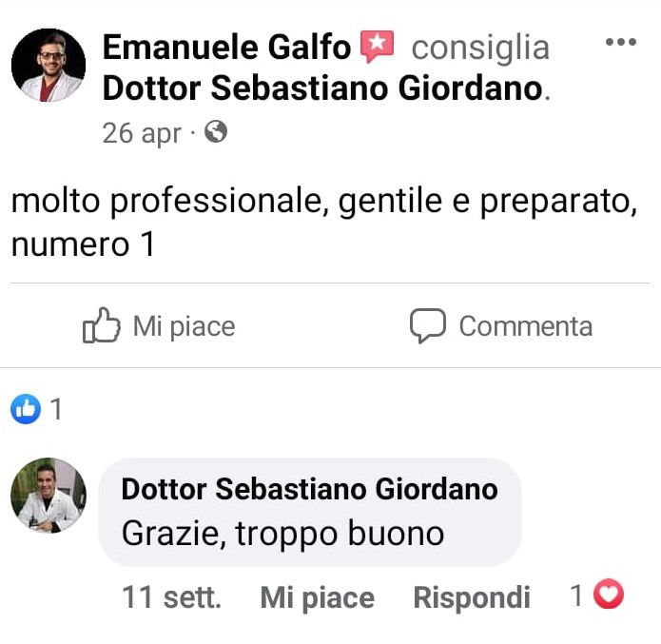The height and width of the screenshot is (644, 661).
Task: Click the red recommendation star badge
Action: pyautogui.click(x=377, y=45)
